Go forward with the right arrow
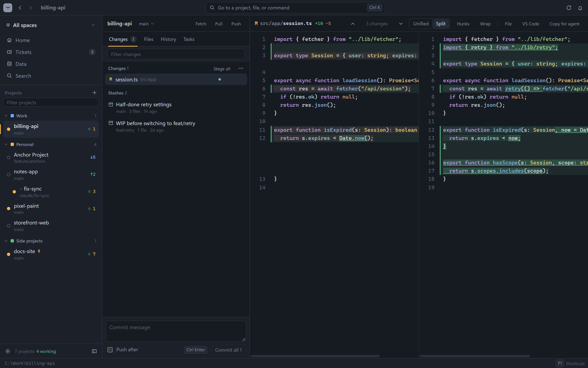The width and height of the screenshot is (588, 368). tap(31, 8)
